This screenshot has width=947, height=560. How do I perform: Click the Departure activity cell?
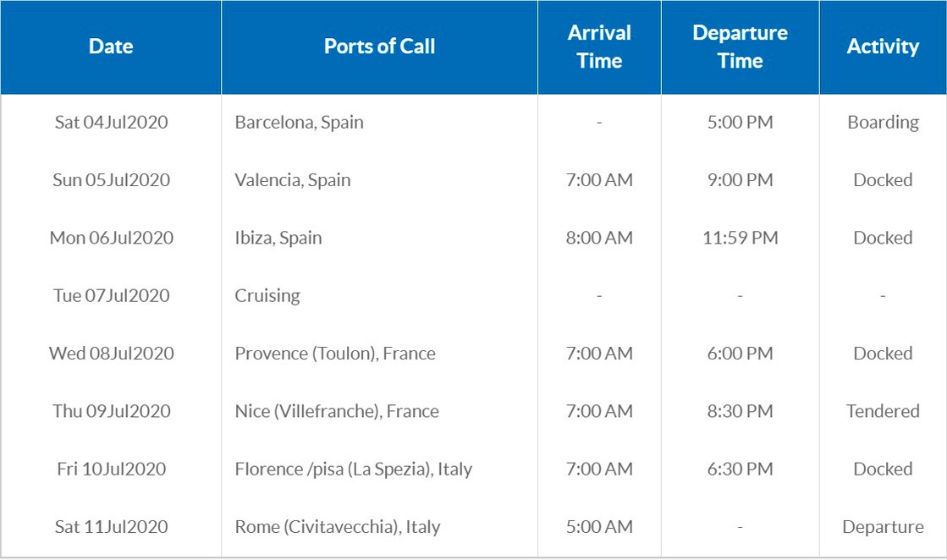(883, 528)
